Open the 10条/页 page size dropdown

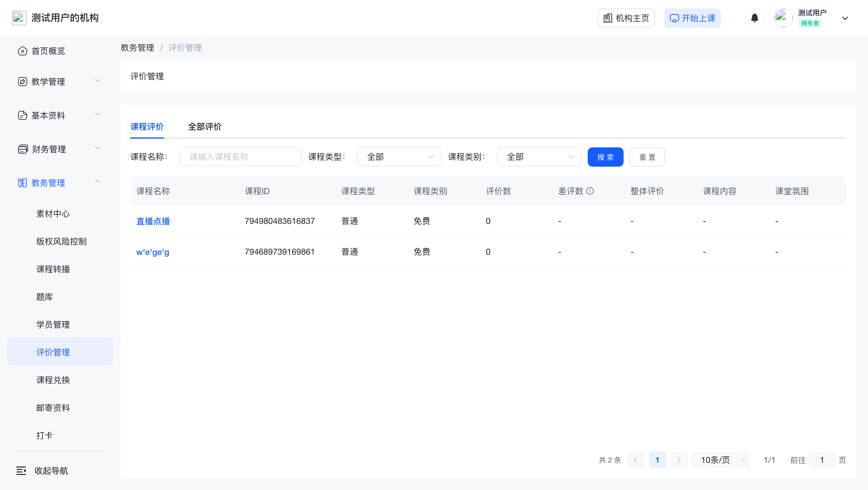721,460
